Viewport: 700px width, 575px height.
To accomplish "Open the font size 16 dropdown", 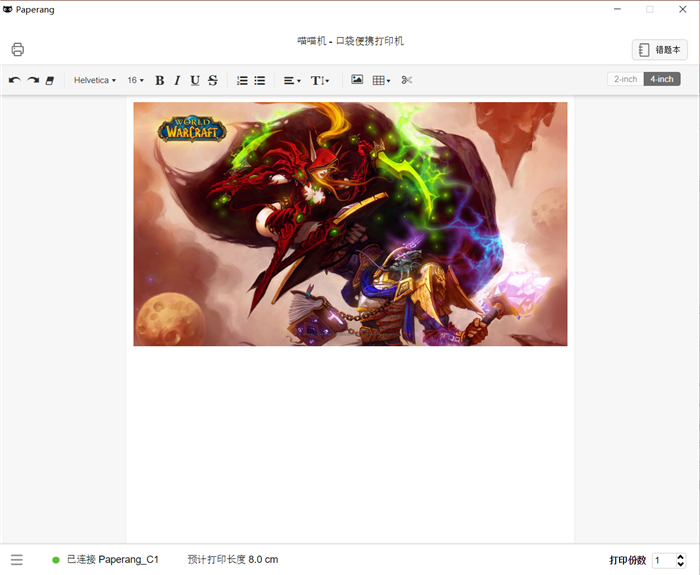I will click(135, 80).
